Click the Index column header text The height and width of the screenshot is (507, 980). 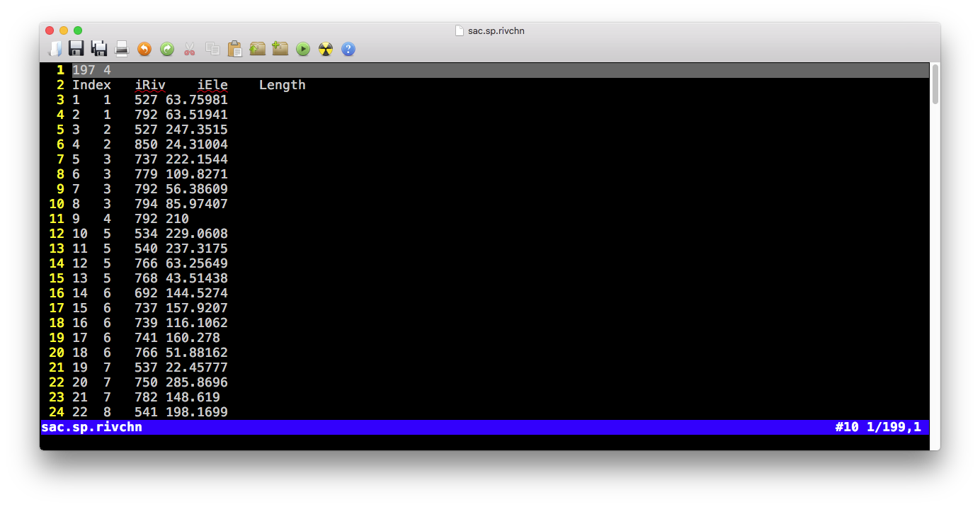(x=92, y=85)
